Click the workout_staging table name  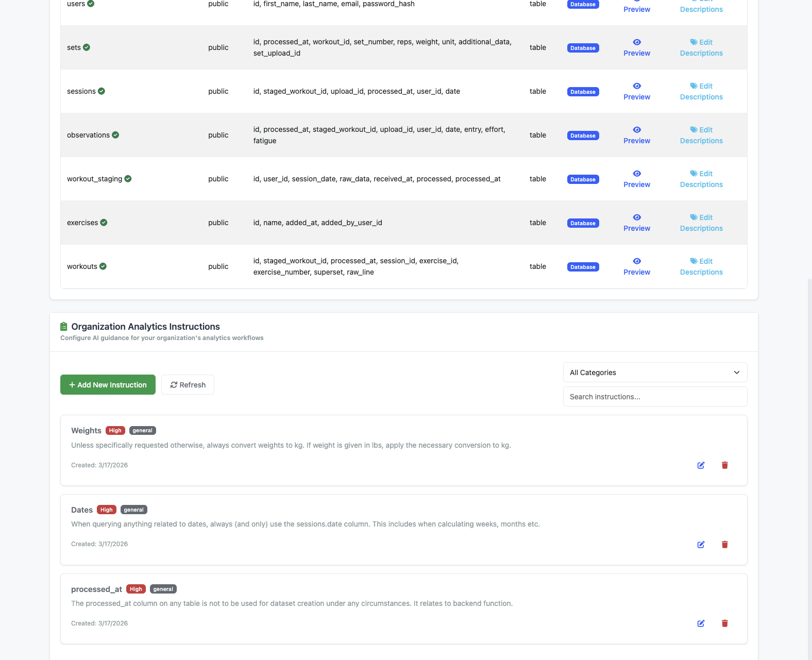click(x=95, y=179)
